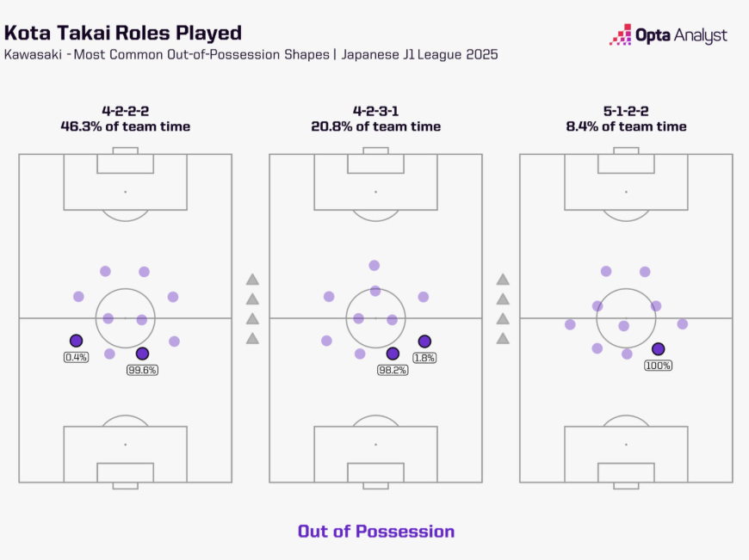Click the 8.4% of team time text
This screenshot has width=749, height=560.
click(x=626, y=126)
